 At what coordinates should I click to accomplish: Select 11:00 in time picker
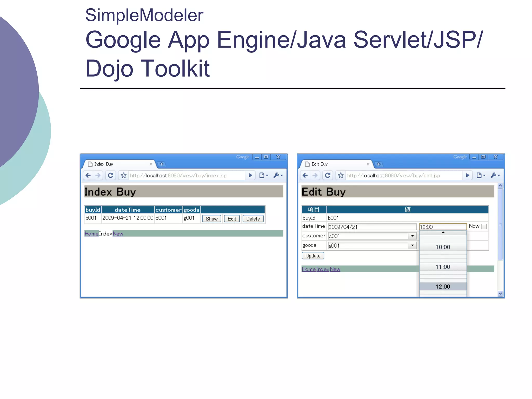(443, 267)
